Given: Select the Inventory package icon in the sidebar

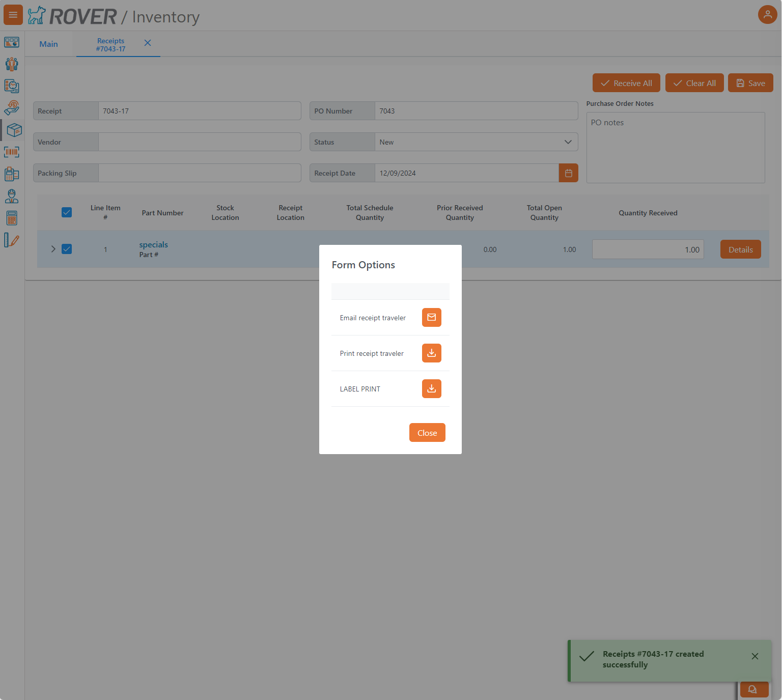Looking at the screenshot, I should [x=13, y=130].
